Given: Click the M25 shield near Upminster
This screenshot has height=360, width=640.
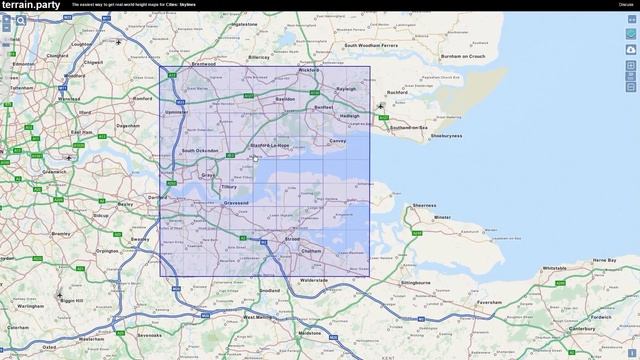Looking at the screenshot, I should pos(180,102).
